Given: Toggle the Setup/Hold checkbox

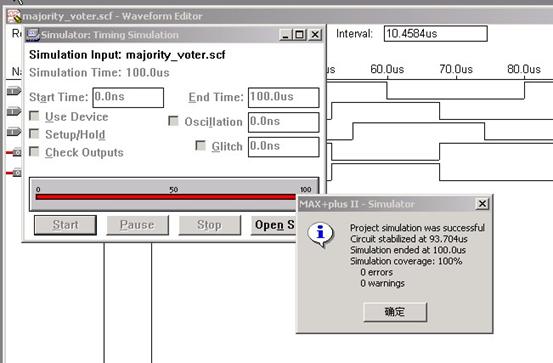Looking at the screenshot, I should (x=34, y=134).
